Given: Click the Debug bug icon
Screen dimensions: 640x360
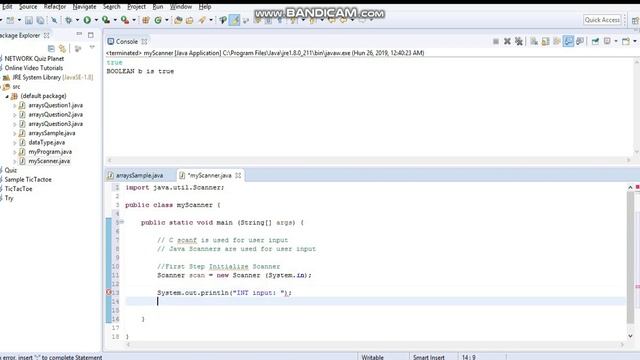Looking at the screenshot, I should [69, 20].
